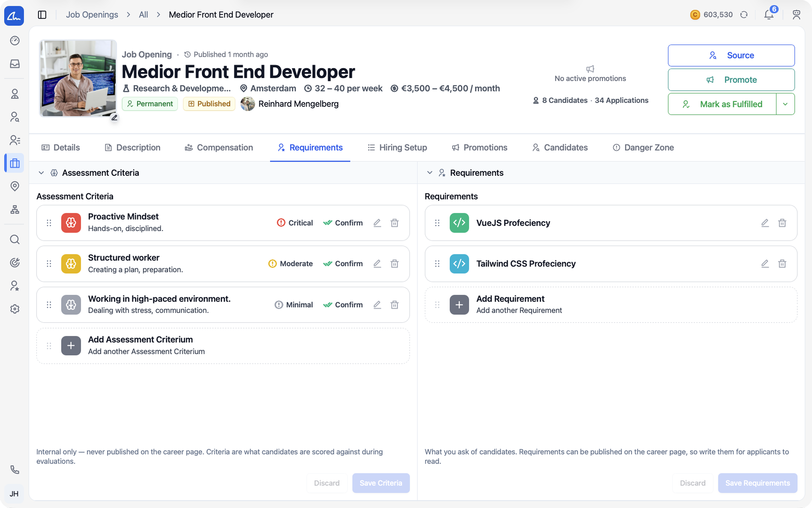
Task: Edit the VueJS Profeciency requirement
Action: (765, 223)
